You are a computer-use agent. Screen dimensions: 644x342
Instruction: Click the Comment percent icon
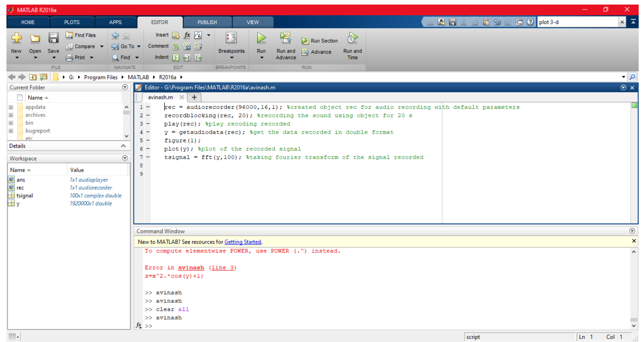tap(176, 46)
